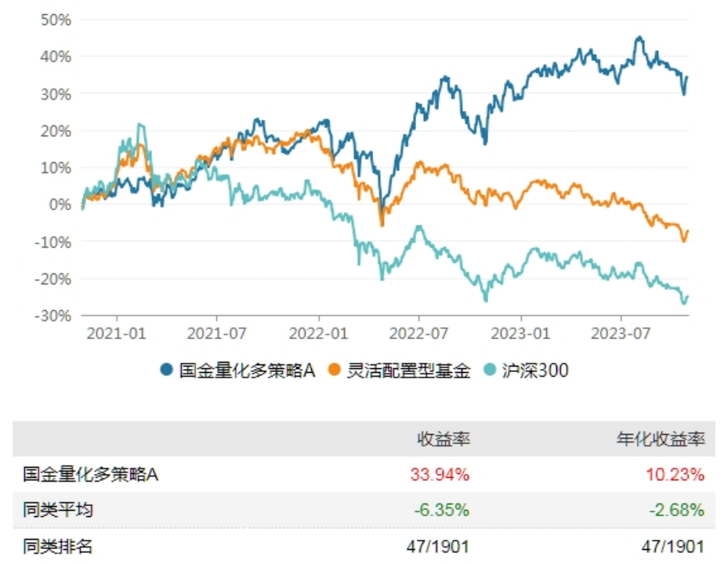This screenshot has width=728, height=564.
Task: Open the 同类平均 row label
Action: tap(57, 510)
